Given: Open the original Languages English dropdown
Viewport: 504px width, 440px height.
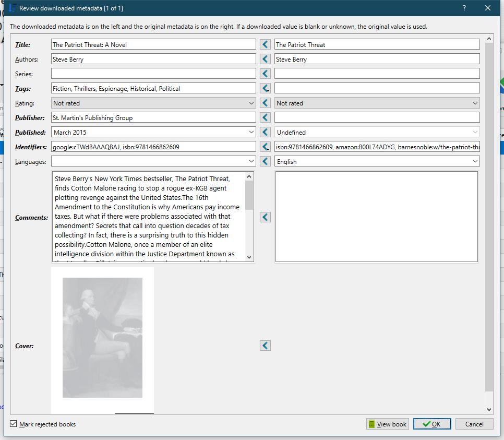Looking at the screenshot, I should 475,161.
